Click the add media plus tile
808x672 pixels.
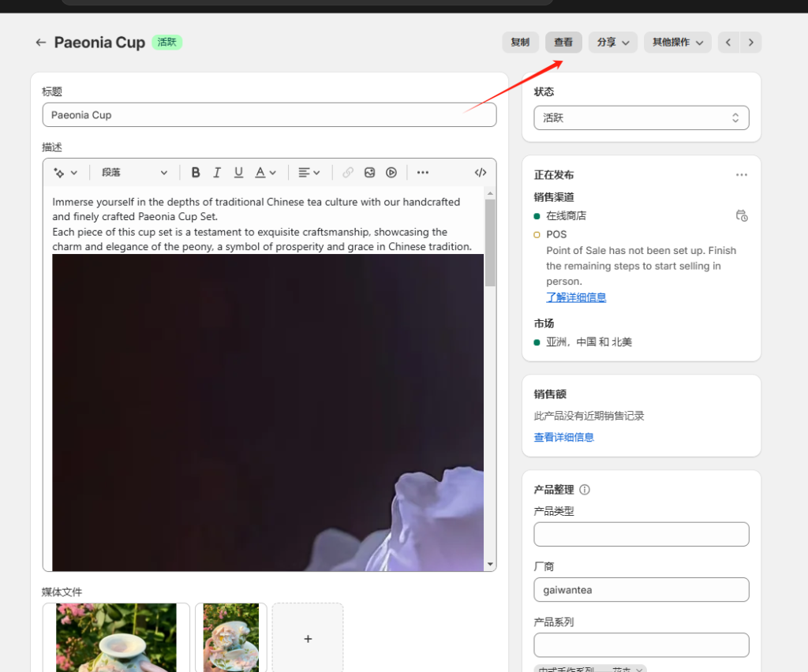[308, 638]
